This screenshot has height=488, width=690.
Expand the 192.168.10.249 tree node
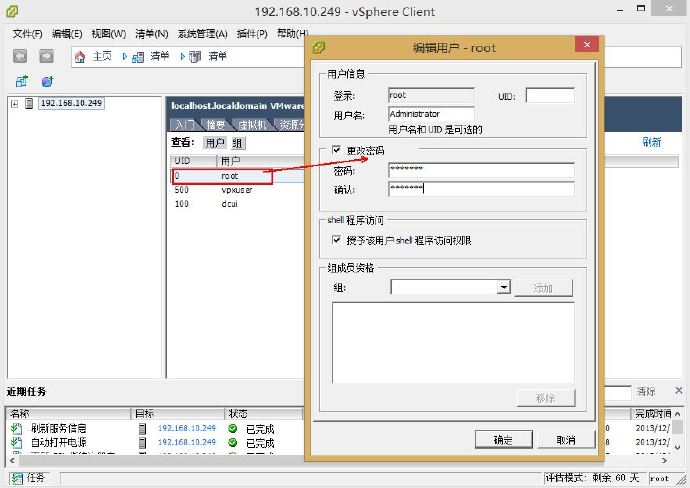pos(15,104)
